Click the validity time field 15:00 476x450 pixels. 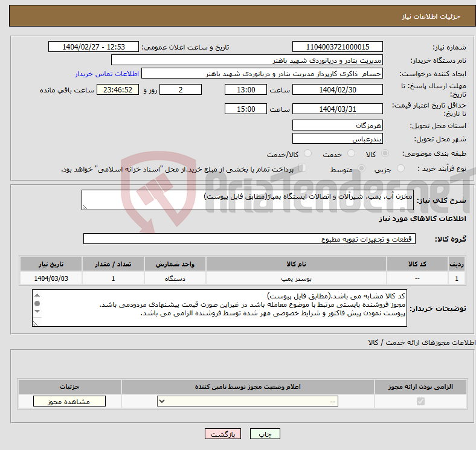pos(246,109)
